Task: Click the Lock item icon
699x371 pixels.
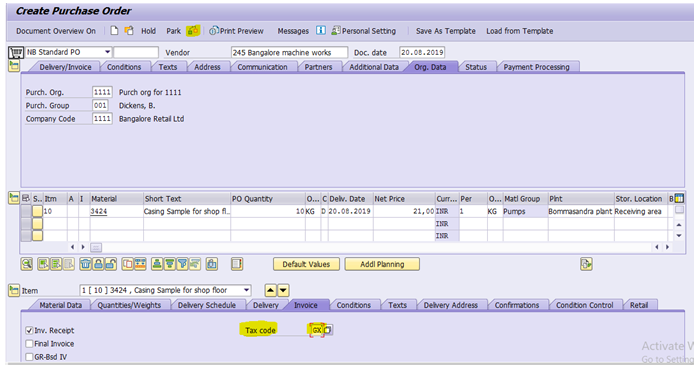Action: (x=98, y=264)
